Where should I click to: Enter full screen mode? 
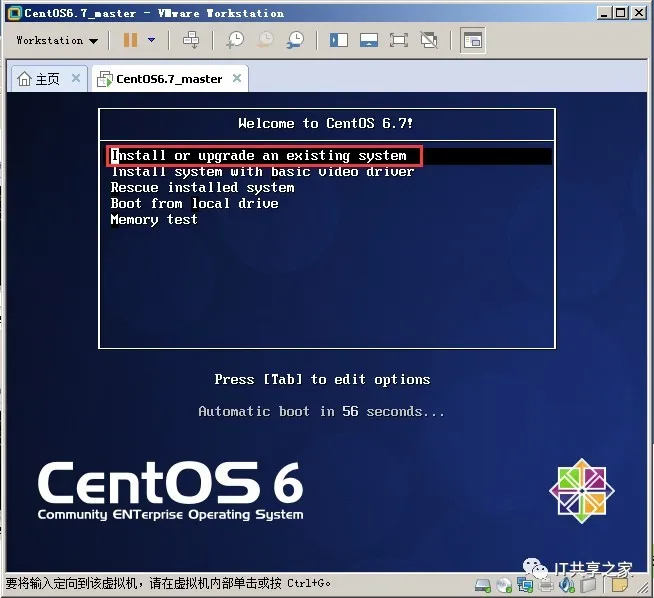399,40
